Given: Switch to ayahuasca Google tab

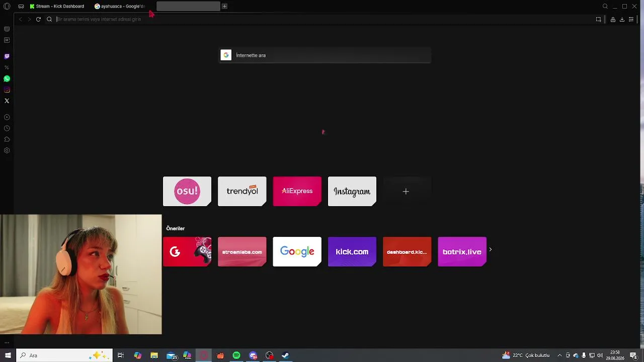Looking at the screenshot, I should 120,6.
